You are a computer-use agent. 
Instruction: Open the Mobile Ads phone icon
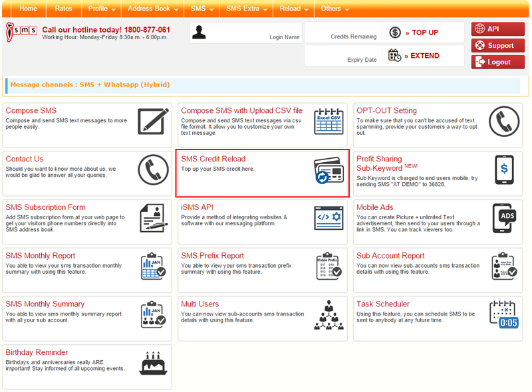click(x=504, y=218)
